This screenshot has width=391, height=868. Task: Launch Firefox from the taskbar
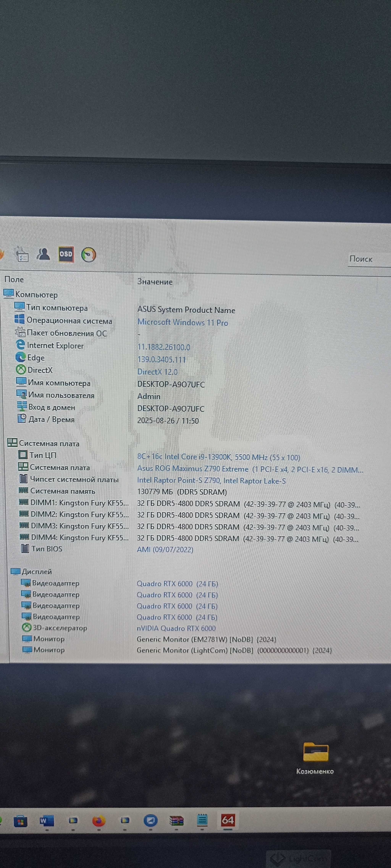99,821
